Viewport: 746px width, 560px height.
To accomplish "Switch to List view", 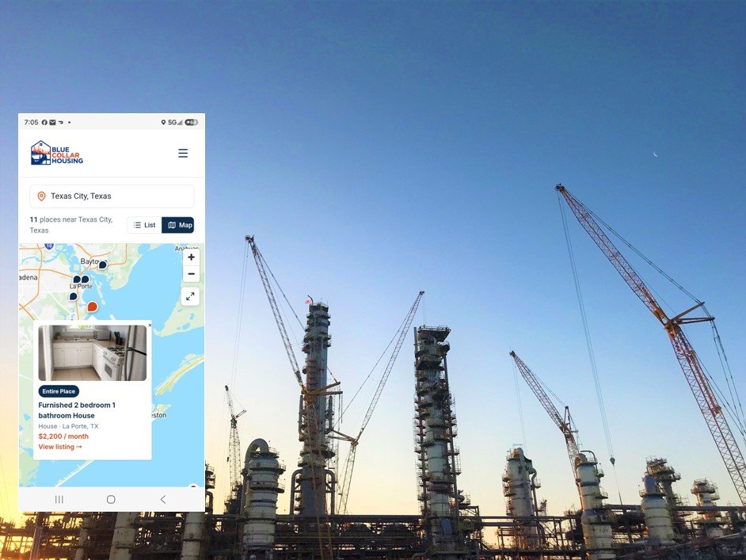I will tap(145, 225).
